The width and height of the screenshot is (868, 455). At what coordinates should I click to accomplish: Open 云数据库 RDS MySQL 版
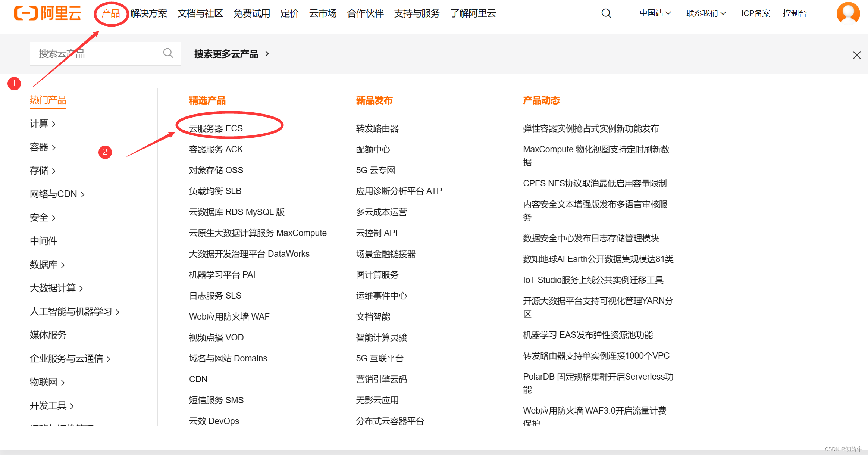click(x=237, y=212)
